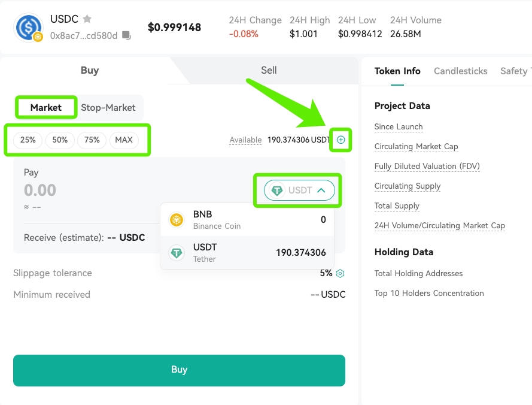Choose 25% of available balance

(x=28, y=140)
